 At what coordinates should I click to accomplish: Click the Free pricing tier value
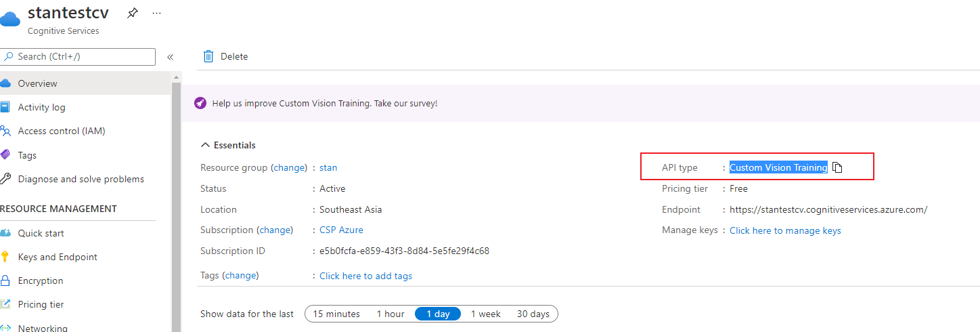[x=738, y=188]
